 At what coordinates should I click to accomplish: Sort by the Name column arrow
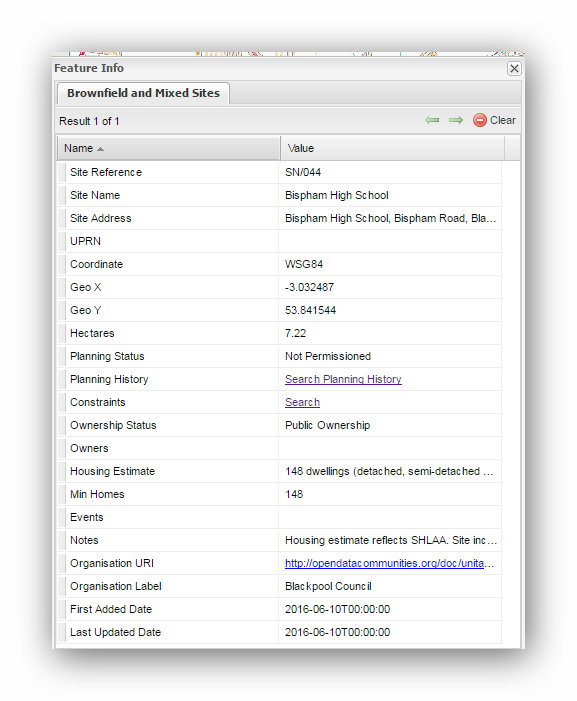pos(100,149)
